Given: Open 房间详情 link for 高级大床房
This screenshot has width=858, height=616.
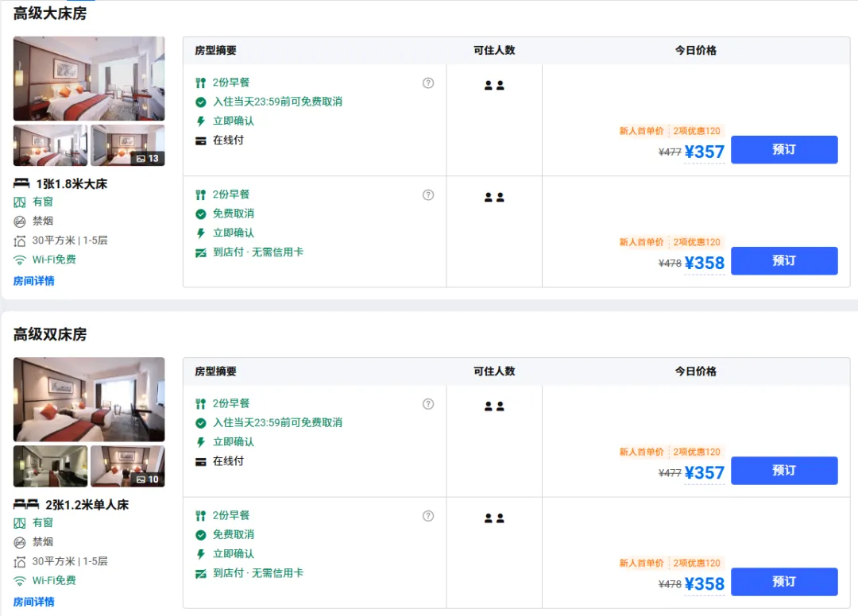Looking at the screenshot, I should click(34, 281).
